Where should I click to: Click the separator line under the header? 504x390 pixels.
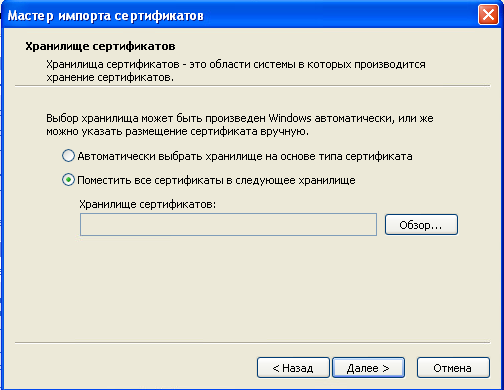coord(252,86)
